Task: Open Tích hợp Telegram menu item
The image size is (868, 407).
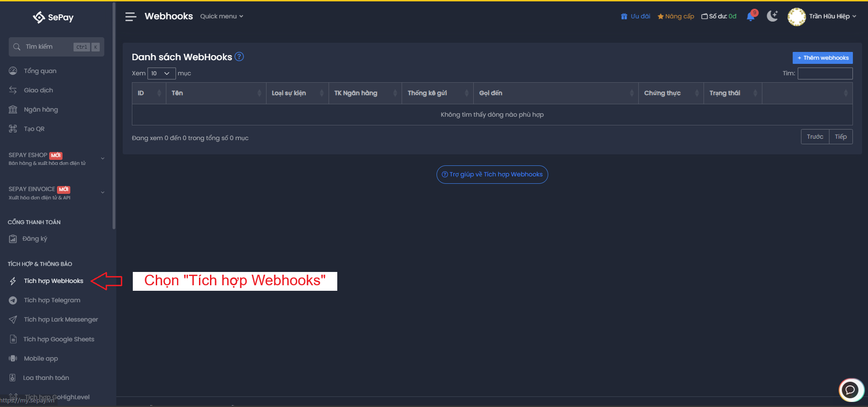Action: [x=52, y=300]
